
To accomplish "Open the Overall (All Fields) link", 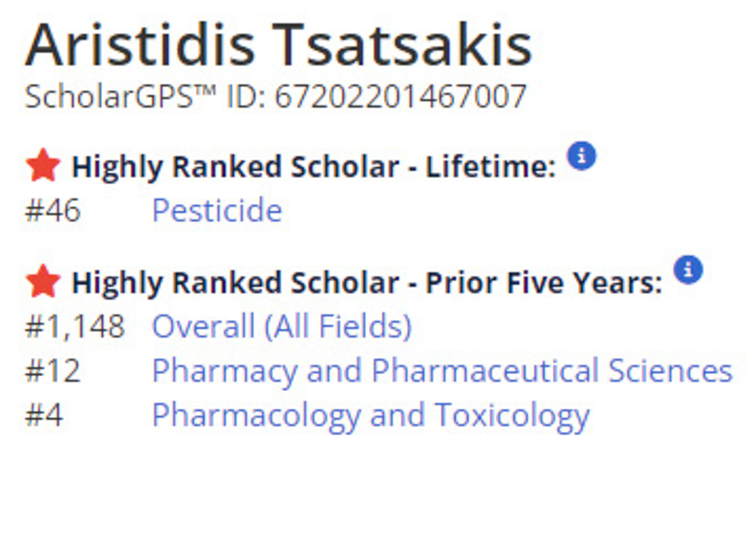I will (x=282, y=327).
